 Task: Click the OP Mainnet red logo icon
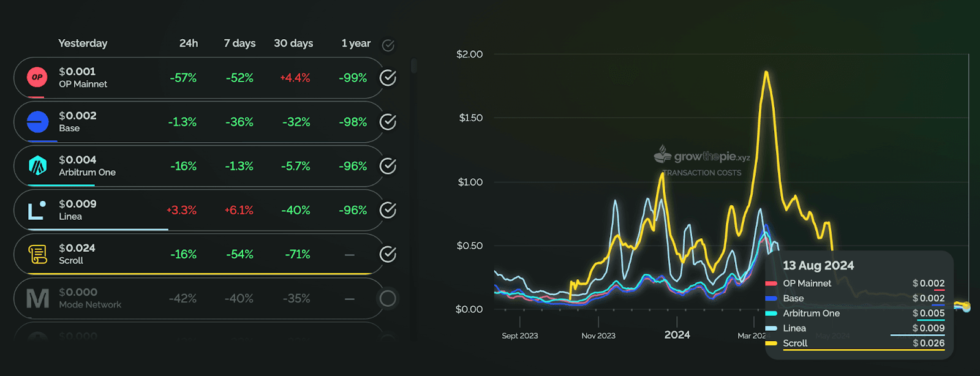37,77
